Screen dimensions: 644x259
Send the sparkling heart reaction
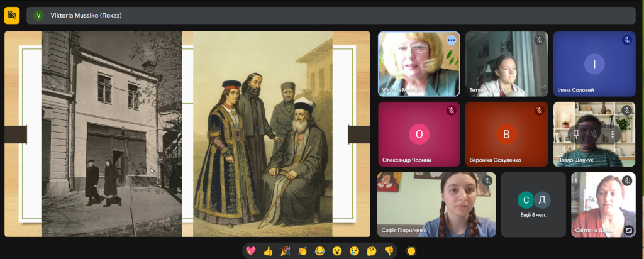[x=251, y=251]
